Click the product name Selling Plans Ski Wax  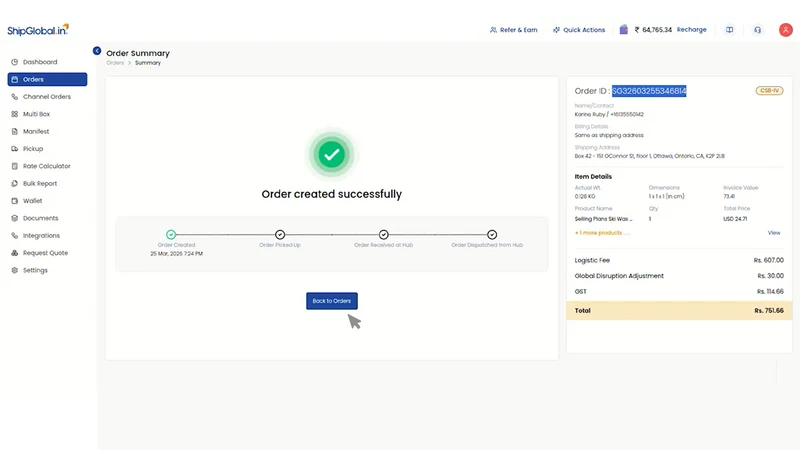603,219
